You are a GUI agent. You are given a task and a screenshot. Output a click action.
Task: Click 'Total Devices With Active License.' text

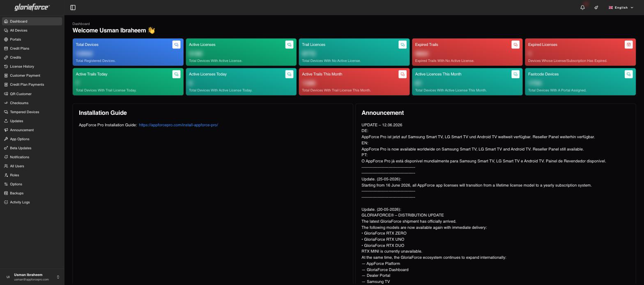click(216, 61)
